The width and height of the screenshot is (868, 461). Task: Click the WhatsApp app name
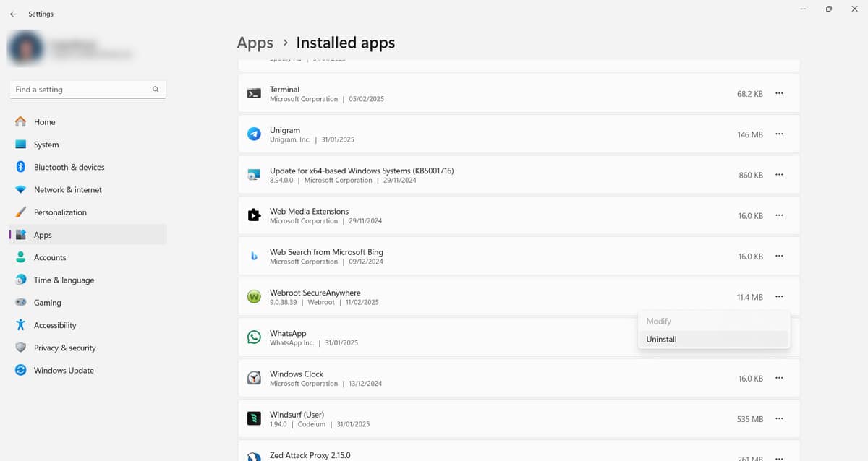tap(288, 333)
